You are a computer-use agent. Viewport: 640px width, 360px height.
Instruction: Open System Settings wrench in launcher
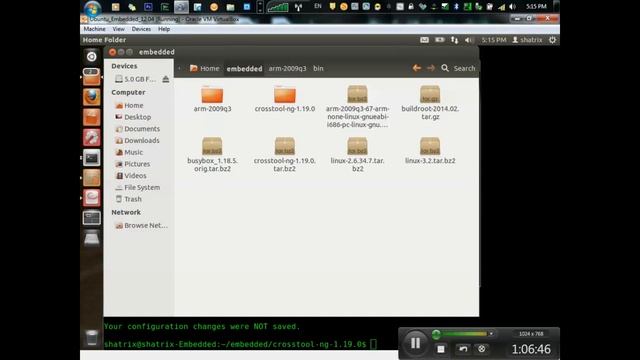91,138
